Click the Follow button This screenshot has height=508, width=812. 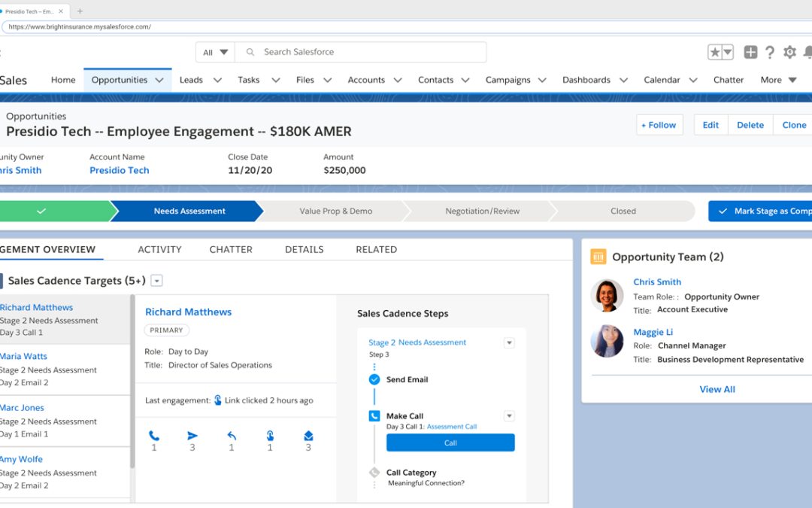660,125
